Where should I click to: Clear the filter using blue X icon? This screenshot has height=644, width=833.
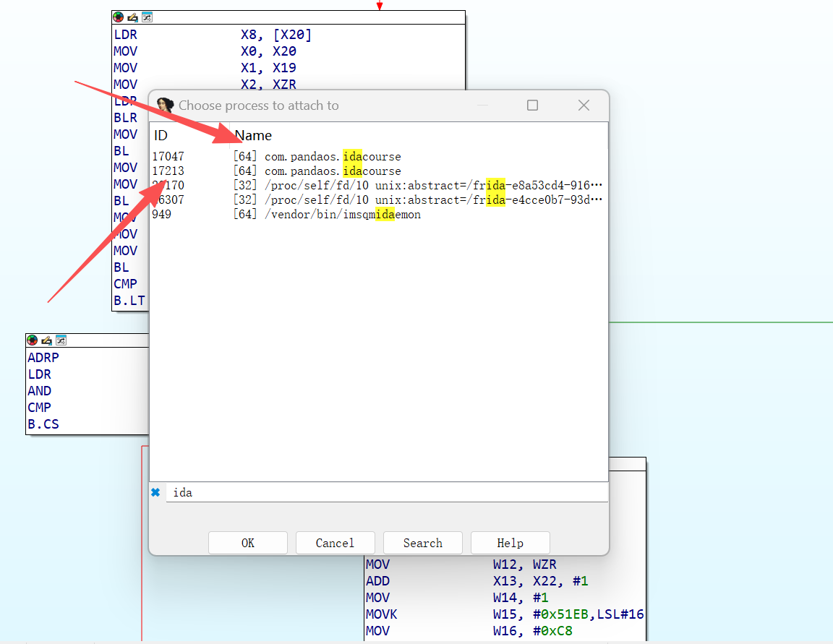155,492
